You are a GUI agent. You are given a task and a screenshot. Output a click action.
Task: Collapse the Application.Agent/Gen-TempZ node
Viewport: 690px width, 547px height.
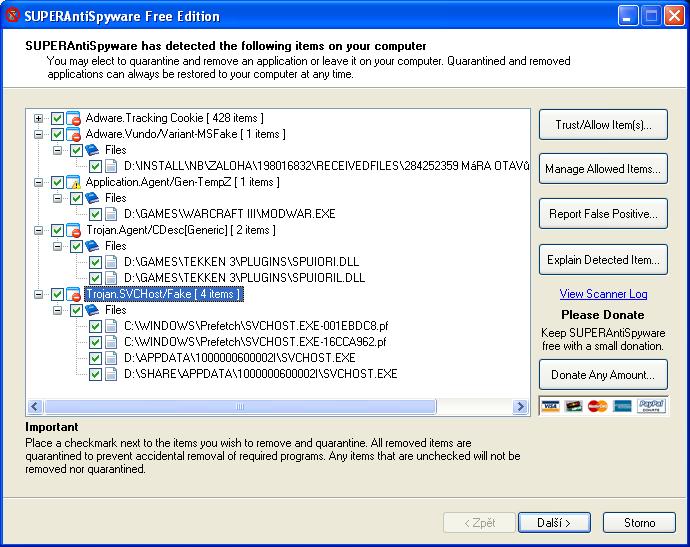tap(39, 182)
